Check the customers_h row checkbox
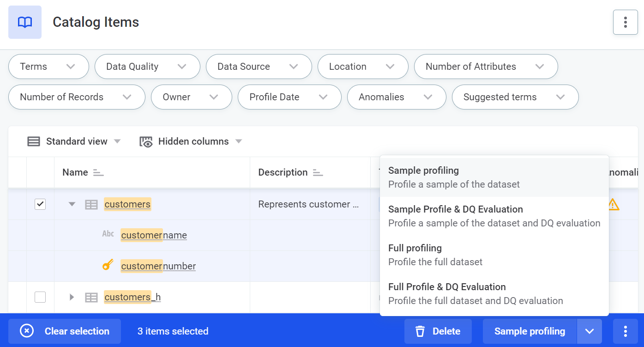The width and height of the screenshot is (644, 347). (x=40, y=297)
